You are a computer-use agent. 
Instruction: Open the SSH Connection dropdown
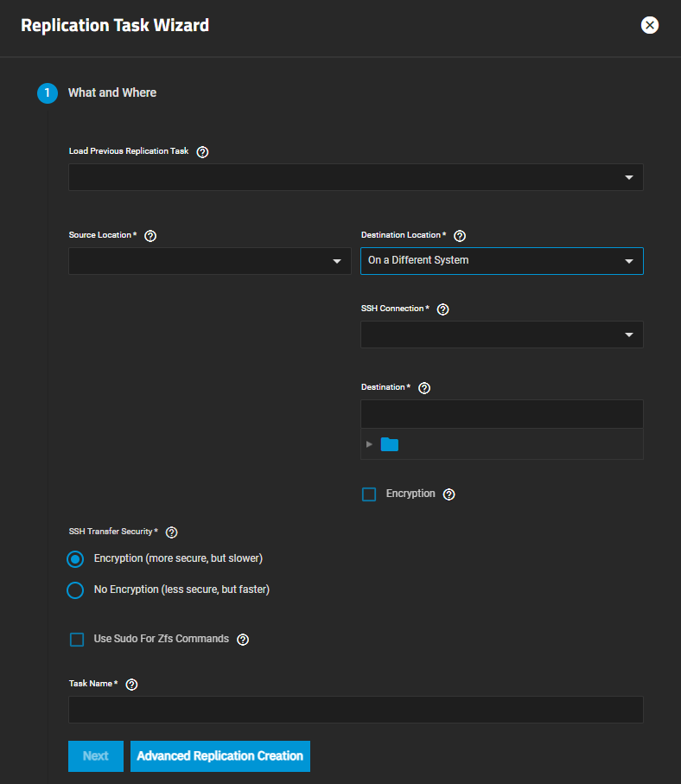(x=501, y=335)
